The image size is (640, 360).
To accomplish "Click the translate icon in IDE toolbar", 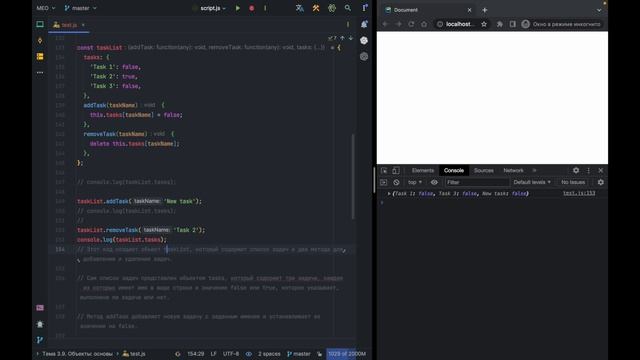I will tap(300, 8).
